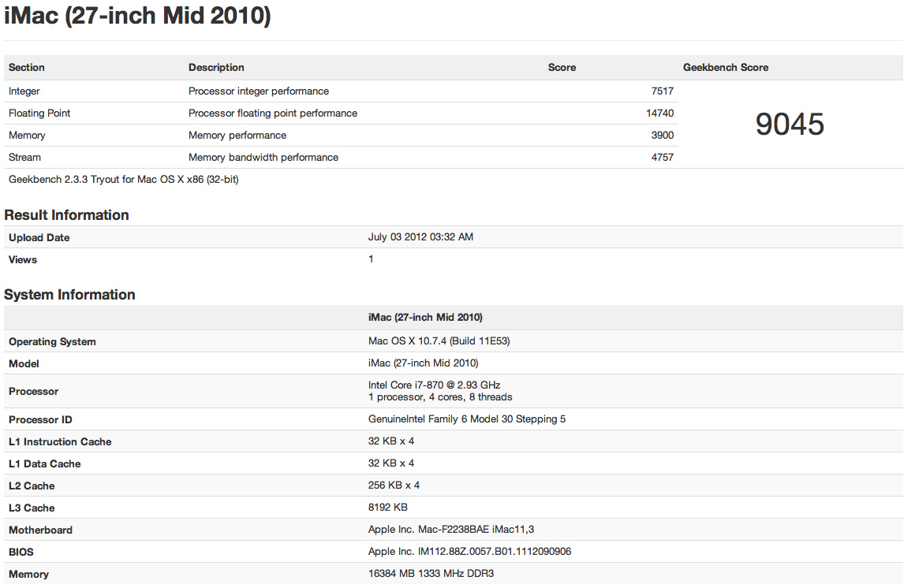The width and height of the screenshot is (904, 588).
Task: Select the Integer section row label
Action: [x=24, y=91]
